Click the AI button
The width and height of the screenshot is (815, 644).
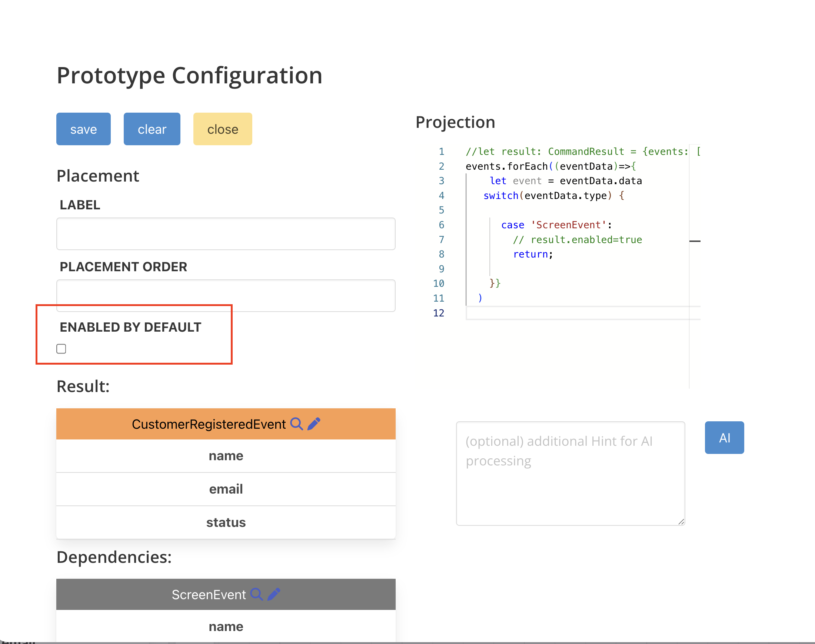tap(724, 437)
